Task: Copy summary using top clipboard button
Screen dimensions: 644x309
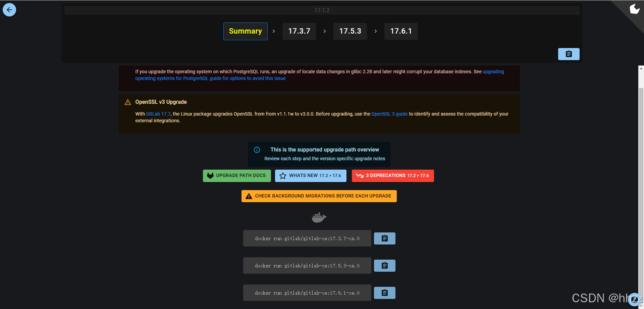Action: (x=569, y=54)
